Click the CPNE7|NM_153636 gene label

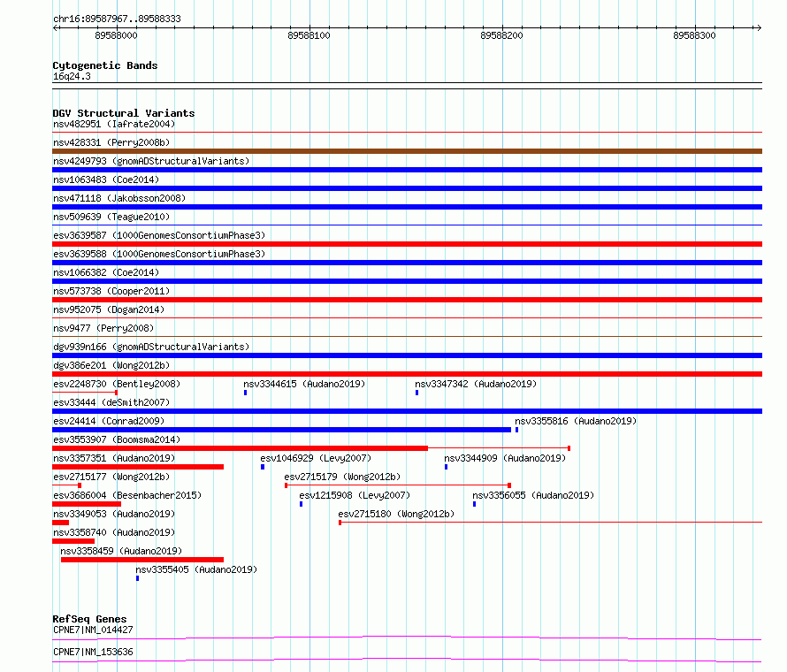pos(93,652)
